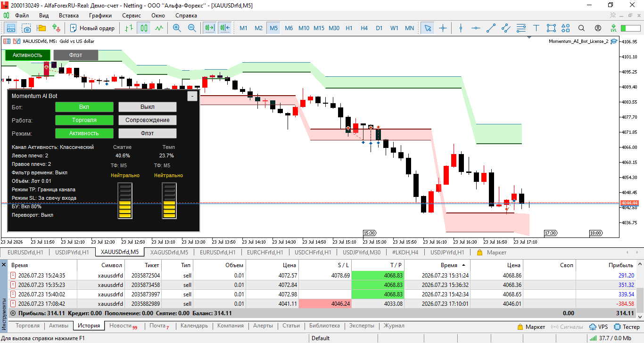Switch chart to candlestick display

coord(144,28)
